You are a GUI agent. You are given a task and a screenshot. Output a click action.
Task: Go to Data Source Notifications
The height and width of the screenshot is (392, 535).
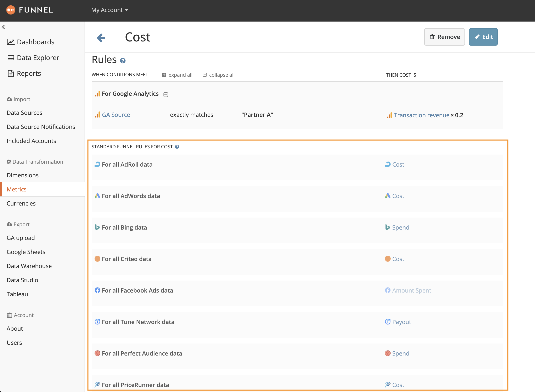pos(41,127)
